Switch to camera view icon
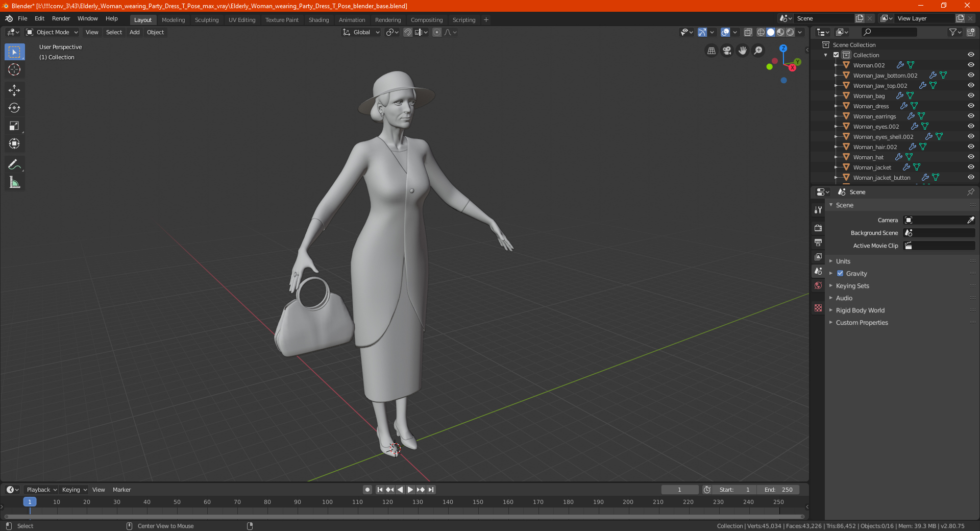 tap(727, 51)
